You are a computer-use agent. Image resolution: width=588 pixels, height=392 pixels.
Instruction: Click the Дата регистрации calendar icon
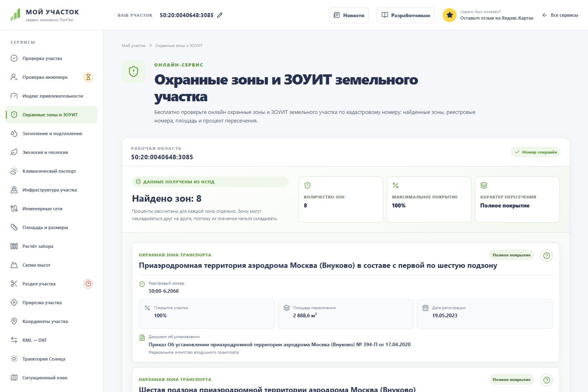(425, 308)
